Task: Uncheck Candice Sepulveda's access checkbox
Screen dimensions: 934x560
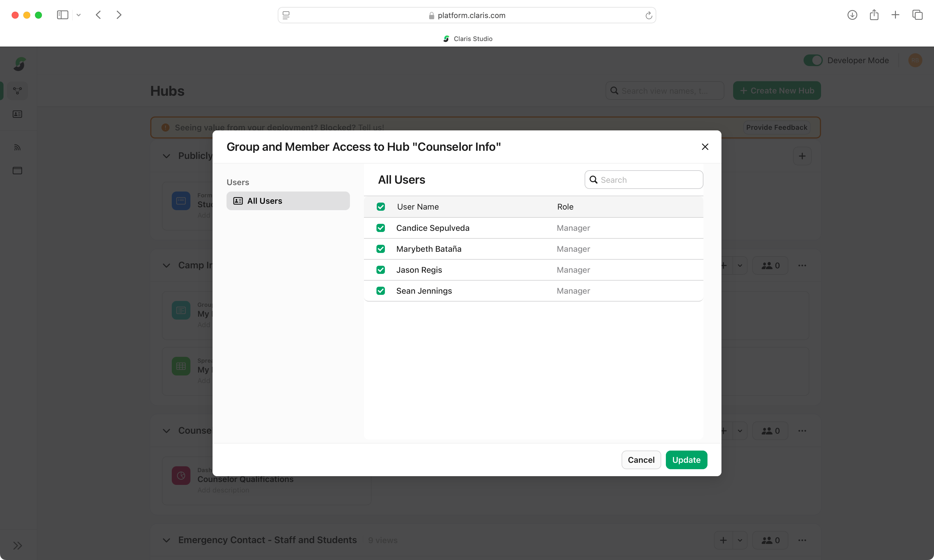Action: point(381,228)
